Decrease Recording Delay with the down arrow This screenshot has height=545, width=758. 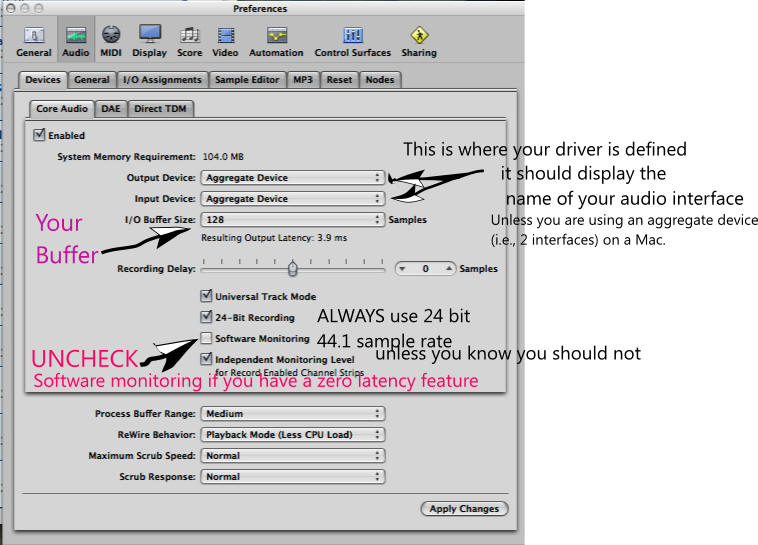(x=402, y=269)
